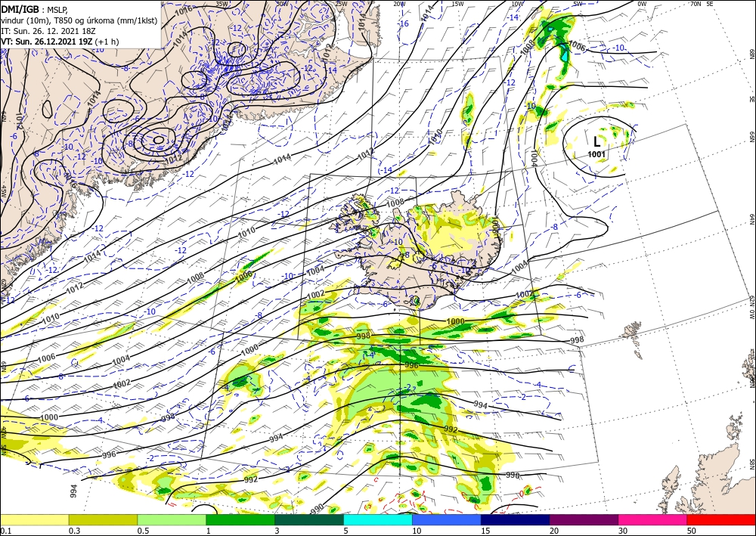Click the 35W longitude label at top
The image size is (756, 536).
[222, 4]
